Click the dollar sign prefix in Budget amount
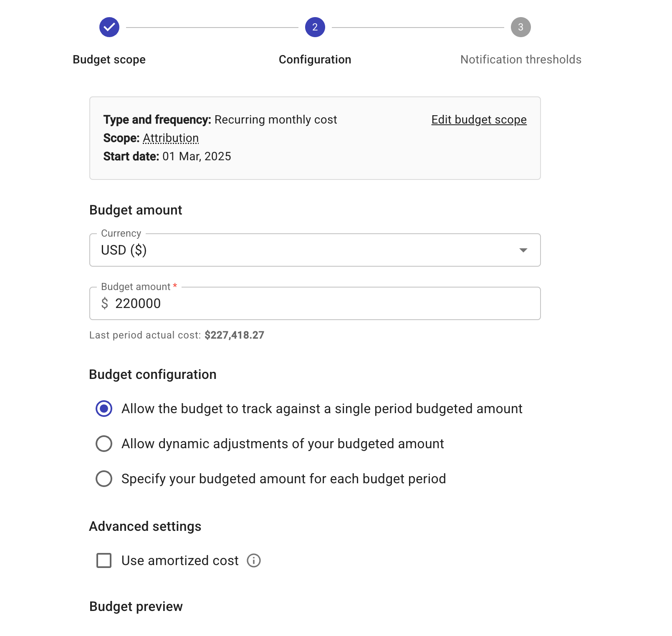The width and height of the screenshot is (672, 636). pyautogui.click(x=105, y=303)
